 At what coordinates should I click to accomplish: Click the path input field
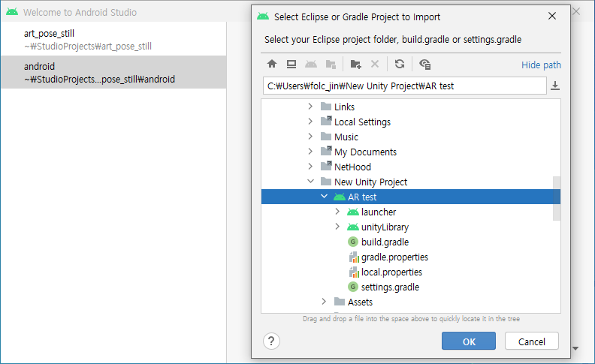pyautogui.click(x=404, y=86)
